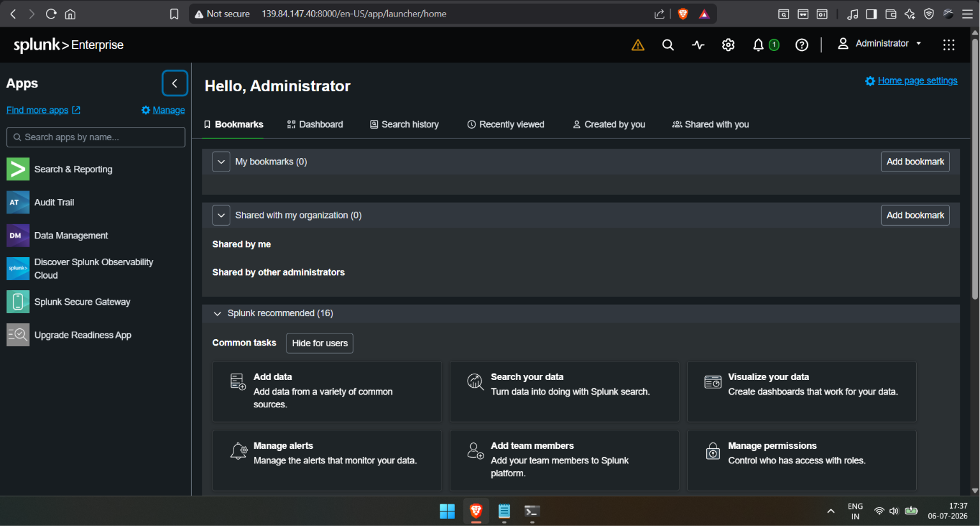Open Search & Reporting app icon

(x=18, y=169)
